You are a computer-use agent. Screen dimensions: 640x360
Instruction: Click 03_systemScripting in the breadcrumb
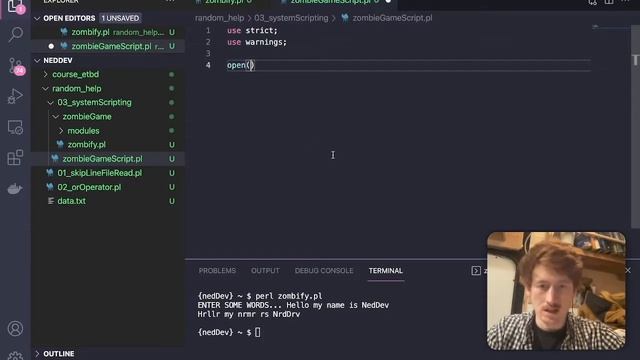pos(291,18)
